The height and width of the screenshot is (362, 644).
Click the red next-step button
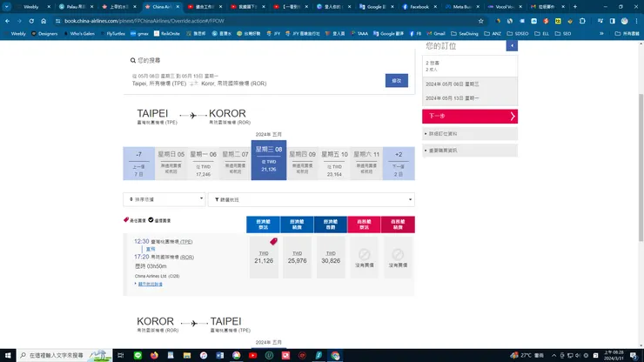(x=470, y=117)
